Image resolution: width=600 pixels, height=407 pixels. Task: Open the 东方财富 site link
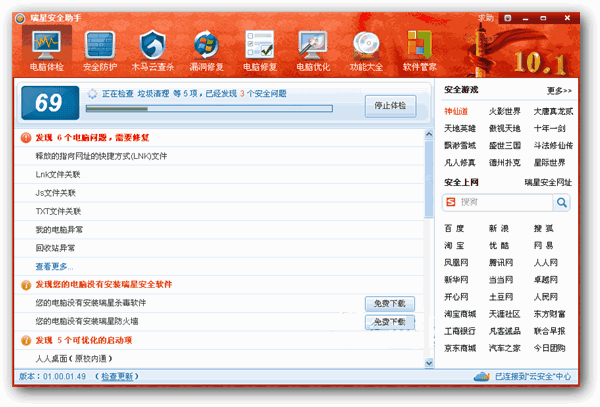549,314
